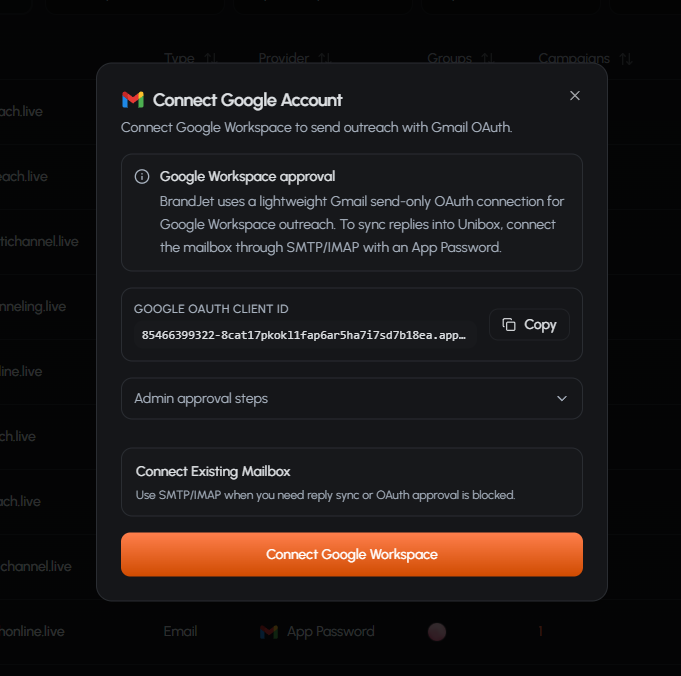Open the Connect Existing Mailbox option
681x676 pixels.
click(352, 482)
